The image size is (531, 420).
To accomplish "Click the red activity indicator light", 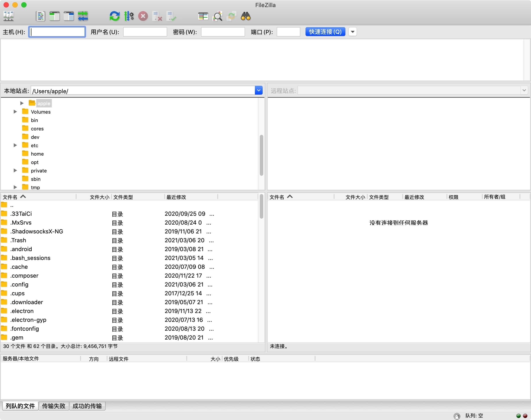I will coord(525,416).
